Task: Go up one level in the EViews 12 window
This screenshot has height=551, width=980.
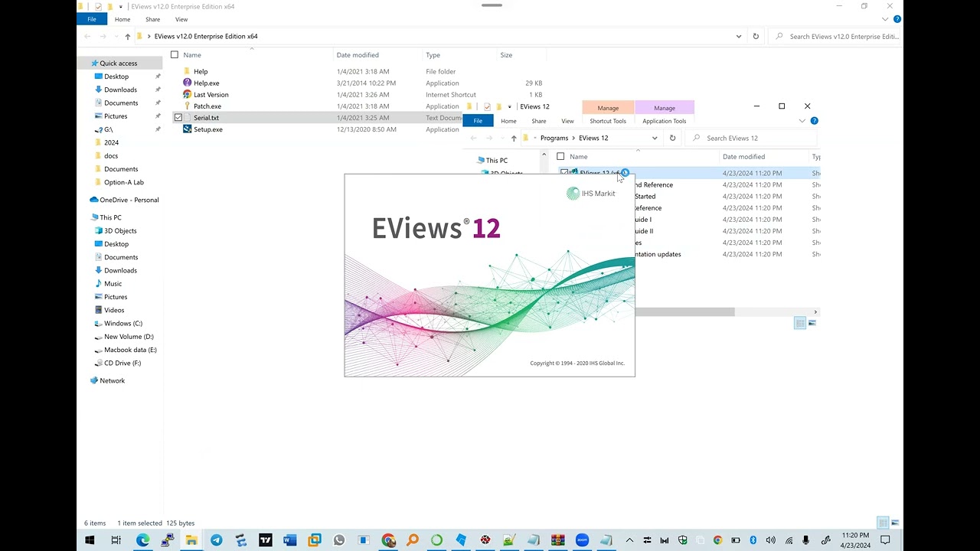Action: point(514,138)
